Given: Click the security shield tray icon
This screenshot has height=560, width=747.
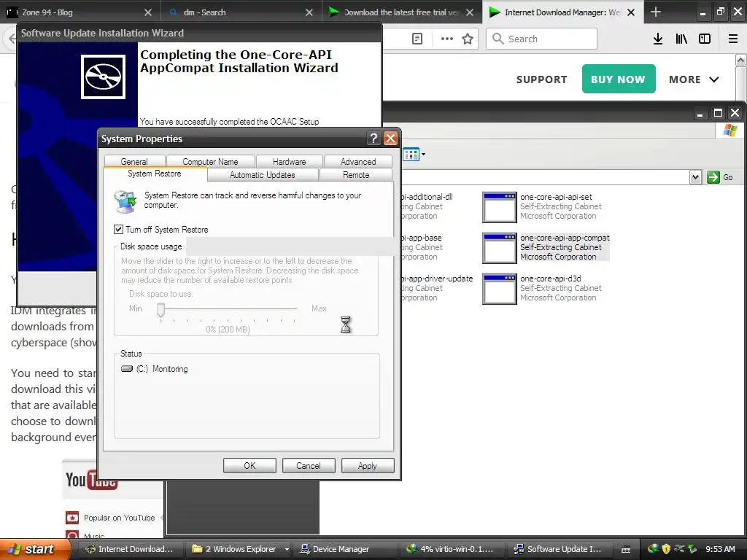Looking at the screenshot, I should pos(666,549).
